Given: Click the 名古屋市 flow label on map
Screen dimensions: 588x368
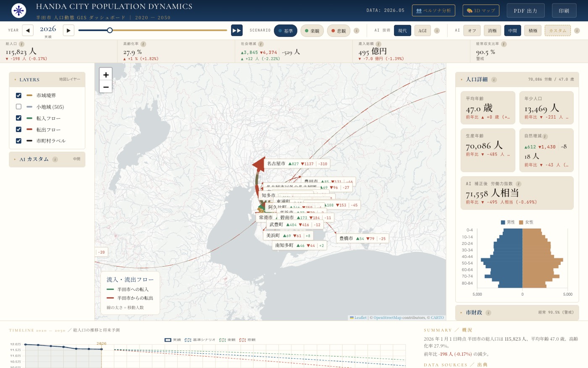Looking at the screenshot, I should [x=297, y=164].
